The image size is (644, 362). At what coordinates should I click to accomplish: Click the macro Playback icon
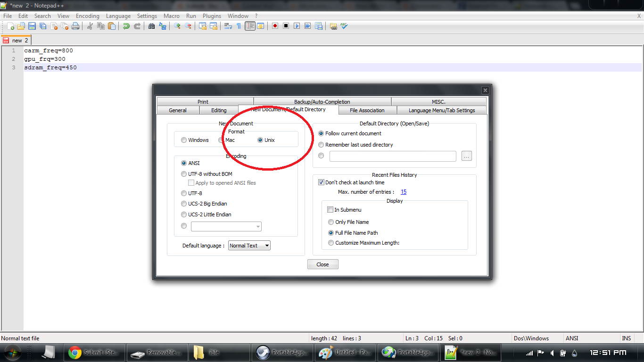click(x=297, y=26)
